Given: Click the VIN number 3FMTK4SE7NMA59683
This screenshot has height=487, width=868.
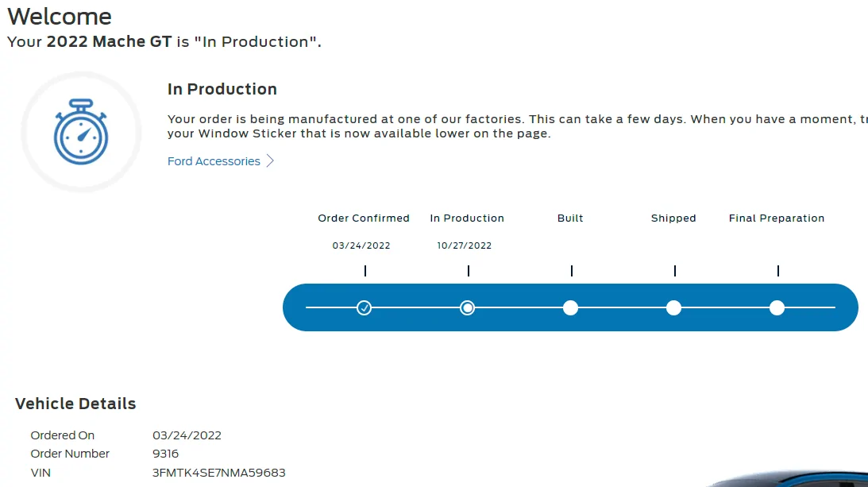Looking at the screenshot, I should (219, 473).
